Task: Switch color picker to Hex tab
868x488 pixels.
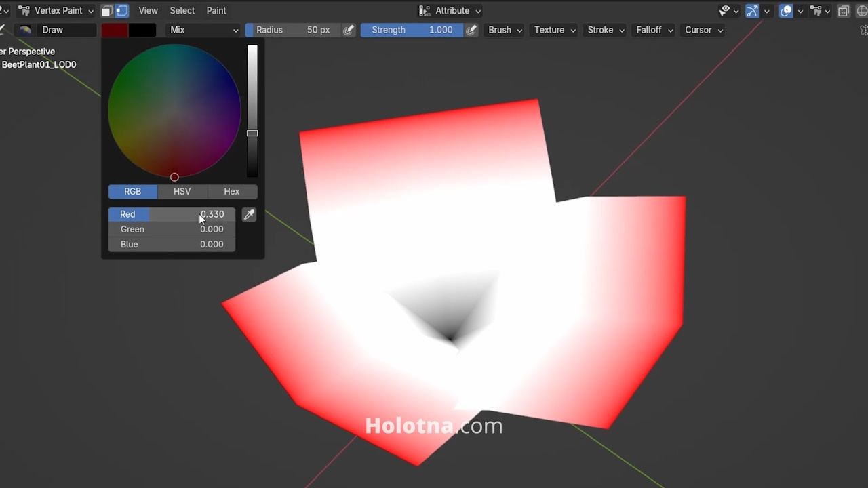Action: pyautogui.click(x=232, y=192)
